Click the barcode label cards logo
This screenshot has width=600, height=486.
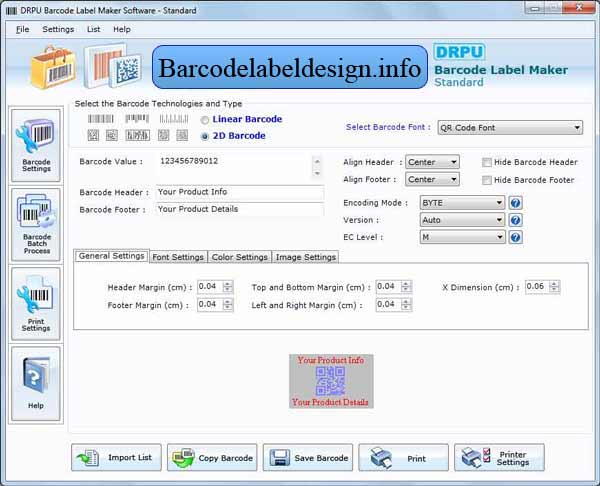coord(113,66)
